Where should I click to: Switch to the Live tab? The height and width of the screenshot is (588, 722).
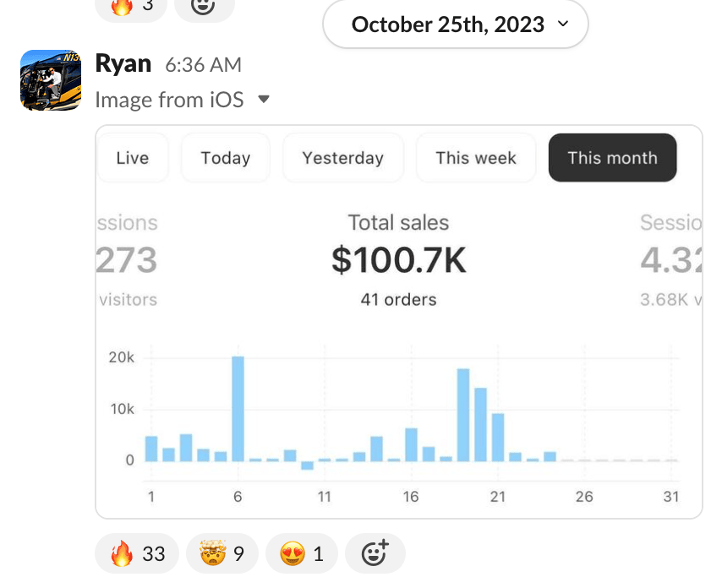133,158
